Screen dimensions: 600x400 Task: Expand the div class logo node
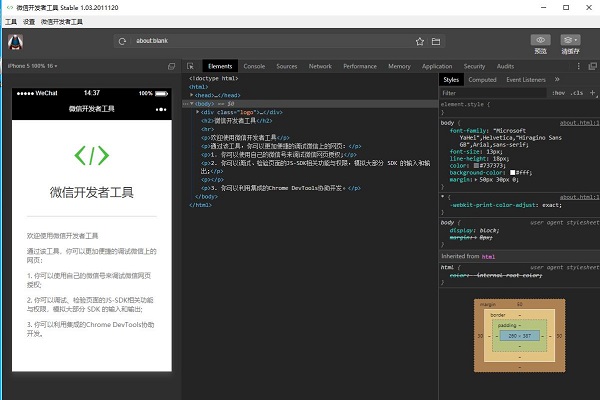click(197, 112)
